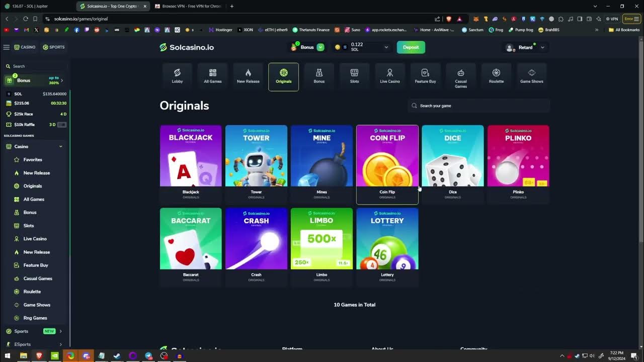644x362 pixels.
Task: Select the Favorites star icon in the sidebar
Action: pyautogui.click(x=16, y=159)
